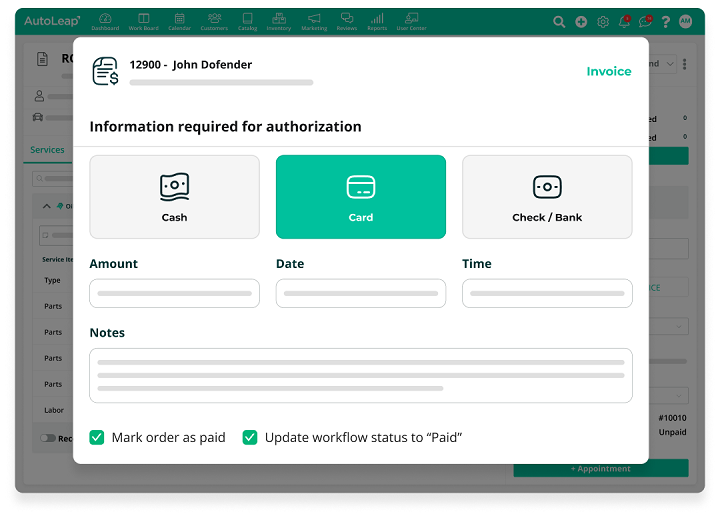The image size is (720, 516).
Task: Click the Invoice link in dialog header
Action: [x=608, y=71]
